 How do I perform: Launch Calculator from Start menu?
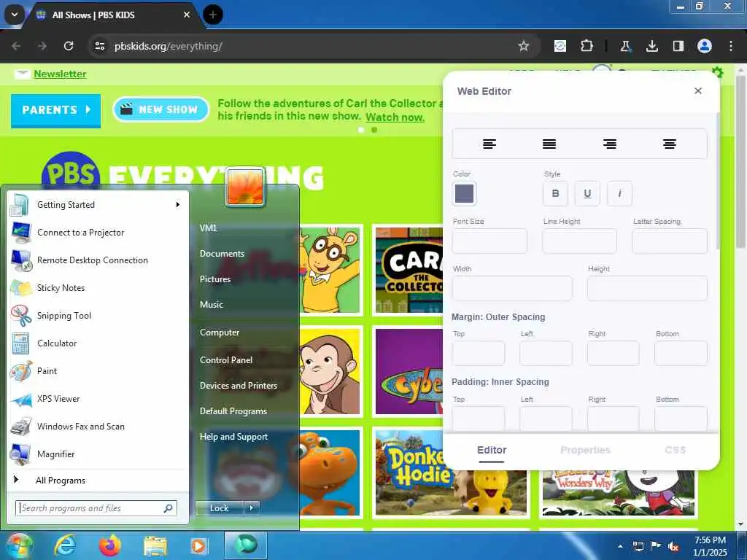click(98, 343)
